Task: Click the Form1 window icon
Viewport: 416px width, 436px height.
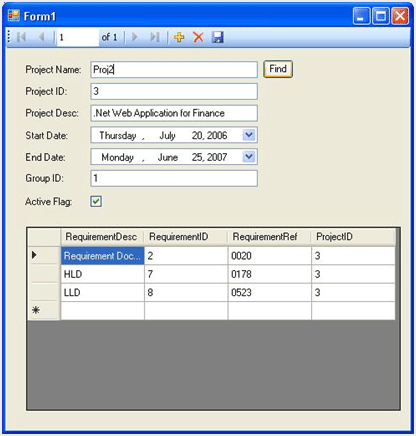Action: click(x=14, y=15)
